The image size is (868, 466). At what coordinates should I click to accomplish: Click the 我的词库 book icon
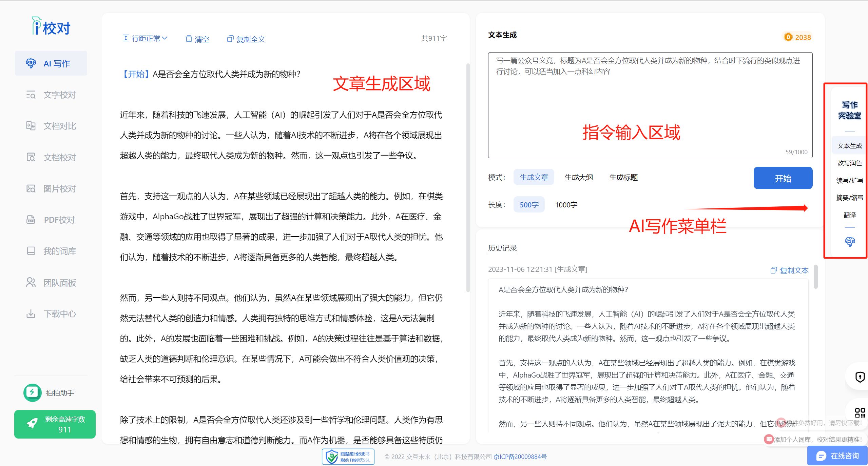(31, 251)
